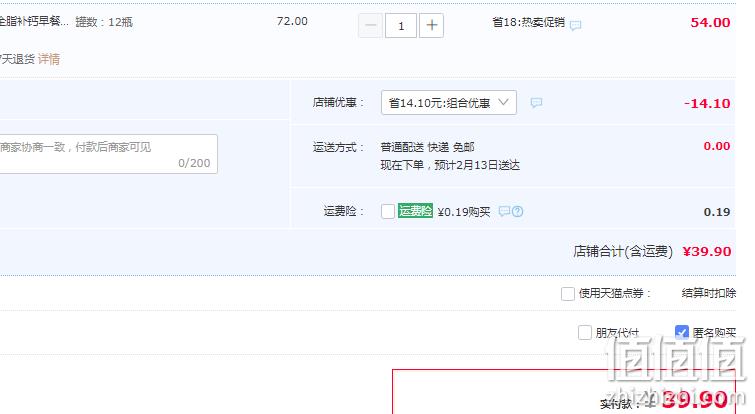Click the 0.19 insurance price
The image size is (755, 414).
click(x=716, y=212)
